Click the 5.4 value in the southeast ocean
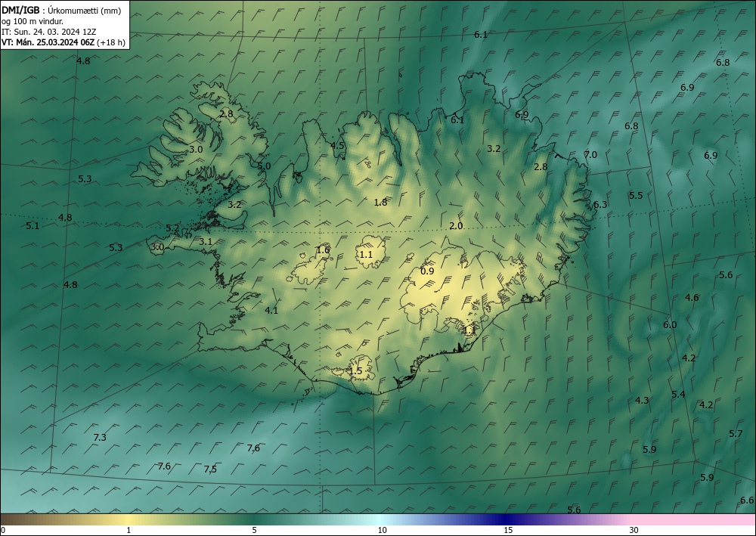756x536 pixels. tap(678, 395)
